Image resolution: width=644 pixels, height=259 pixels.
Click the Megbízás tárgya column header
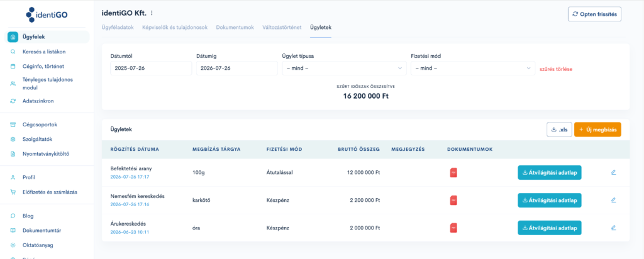(216, 150)
